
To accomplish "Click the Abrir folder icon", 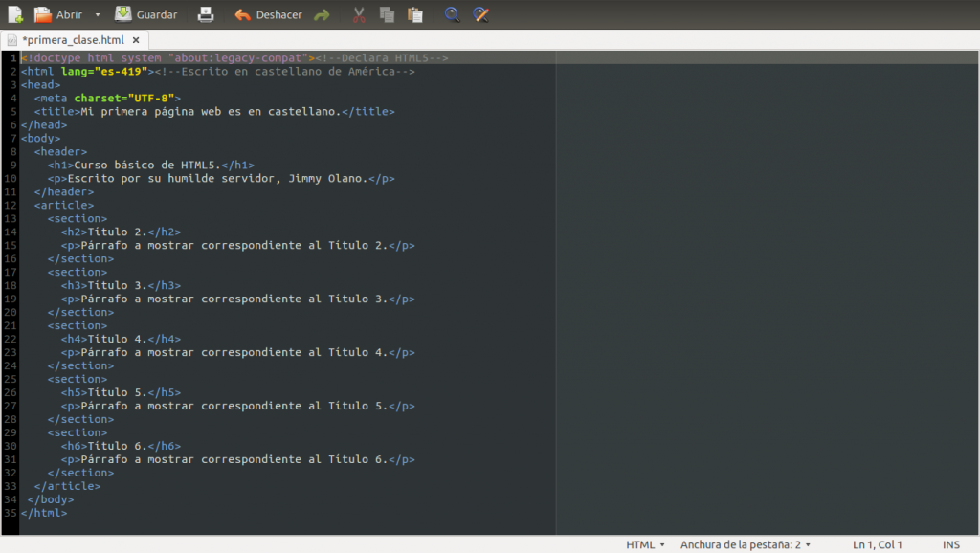I will point(43,14).
